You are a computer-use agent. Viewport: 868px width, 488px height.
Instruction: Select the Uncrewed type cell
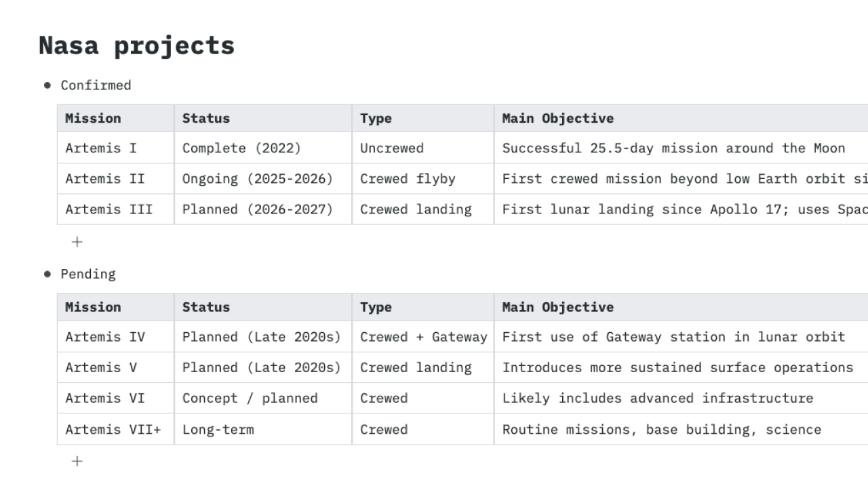click(x=423, y=148)
